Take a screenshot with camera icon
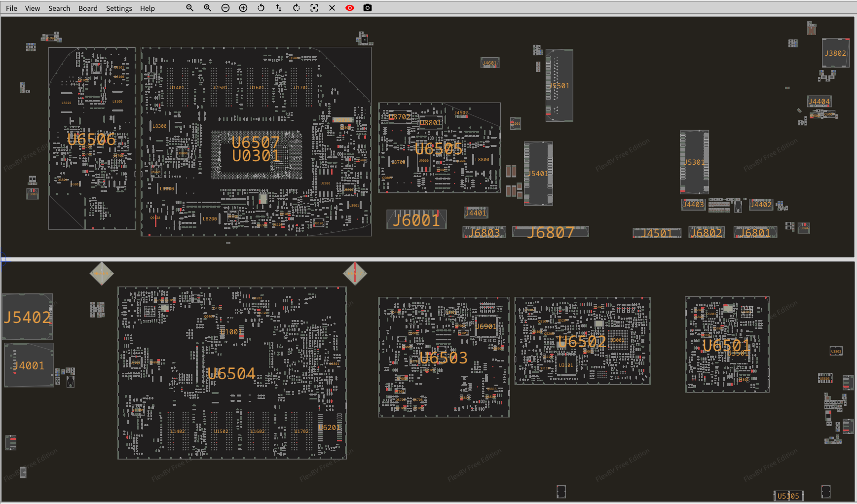 [368, 8]
